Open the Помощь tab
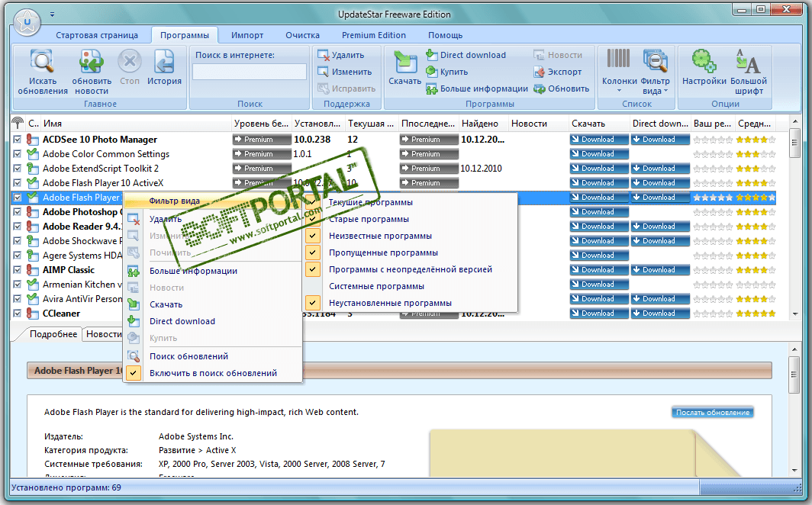 tap(446, 35)
